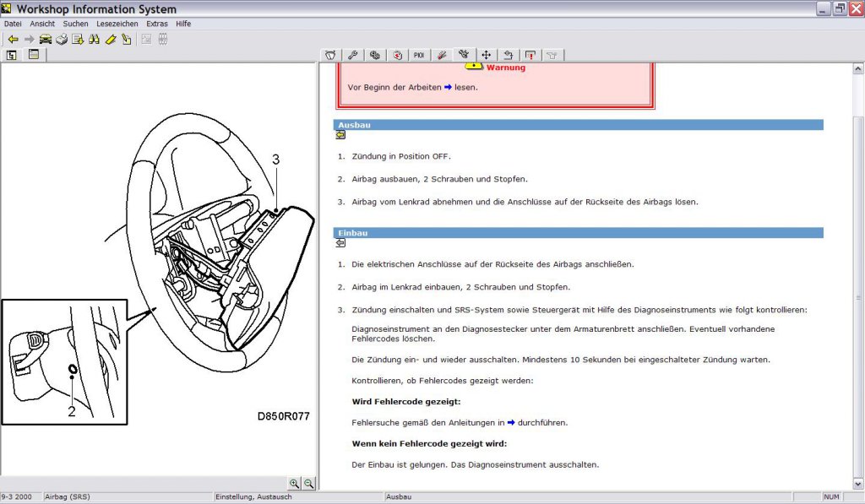Zoom in on the steering wheel diagram
The width and height of the screenshot is (865, 504).
[295, 483]
